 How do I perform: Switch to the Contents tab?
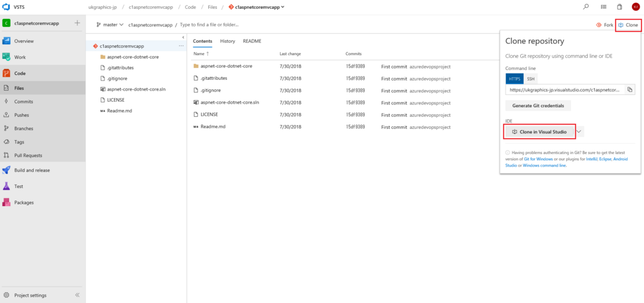[203, 41]
